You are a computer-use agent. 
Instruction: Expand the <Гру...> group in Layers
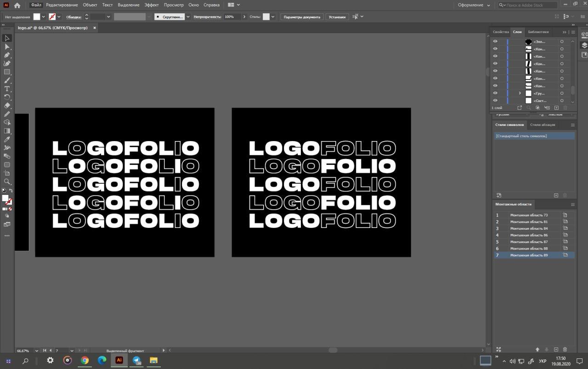tap(520, 93)
